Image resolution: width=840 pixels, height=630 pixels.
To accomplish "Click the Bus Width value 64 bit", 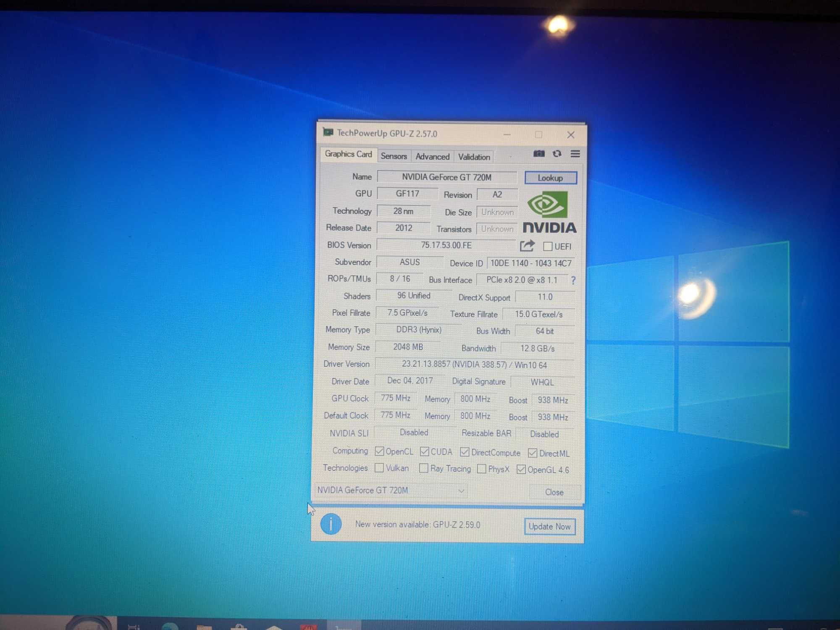I will [x=544, y=331].
